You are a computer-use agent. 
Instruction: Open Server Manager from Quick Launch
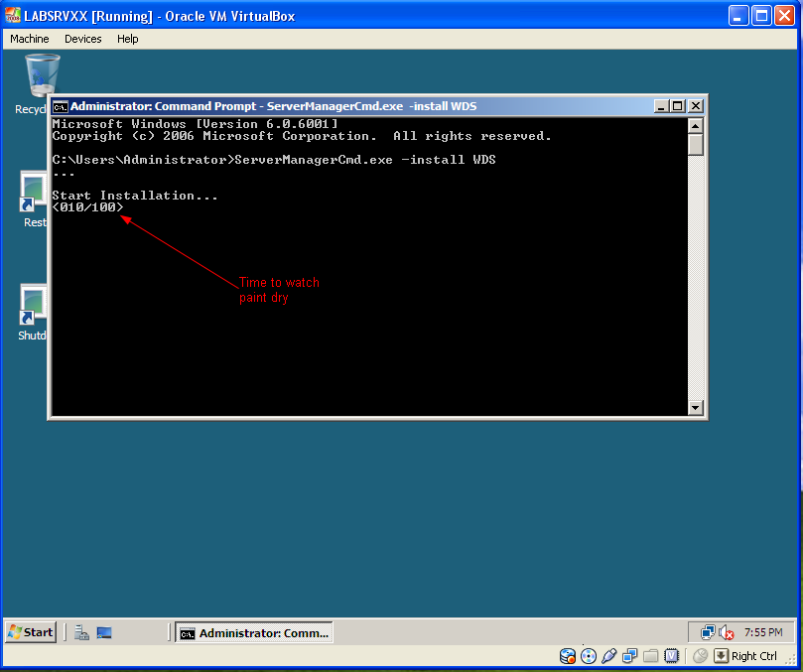(81, 632)
